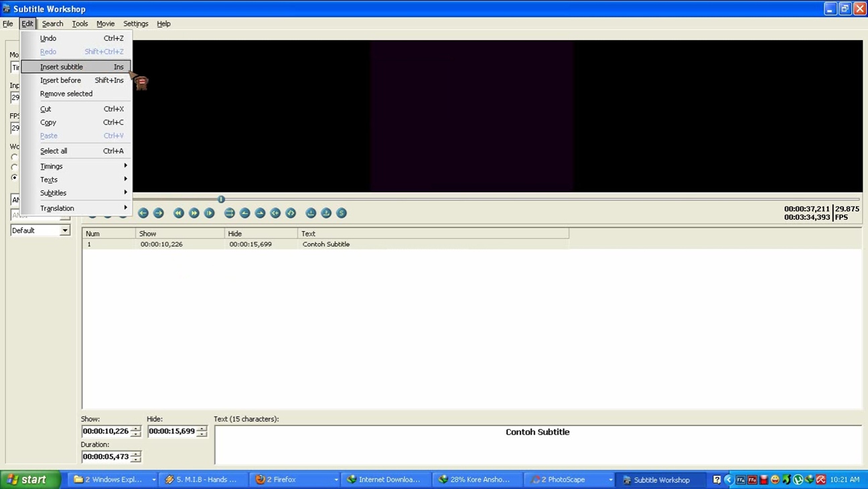Click the round S sync point icon
868x489 pixels.
tap(342, 213)
